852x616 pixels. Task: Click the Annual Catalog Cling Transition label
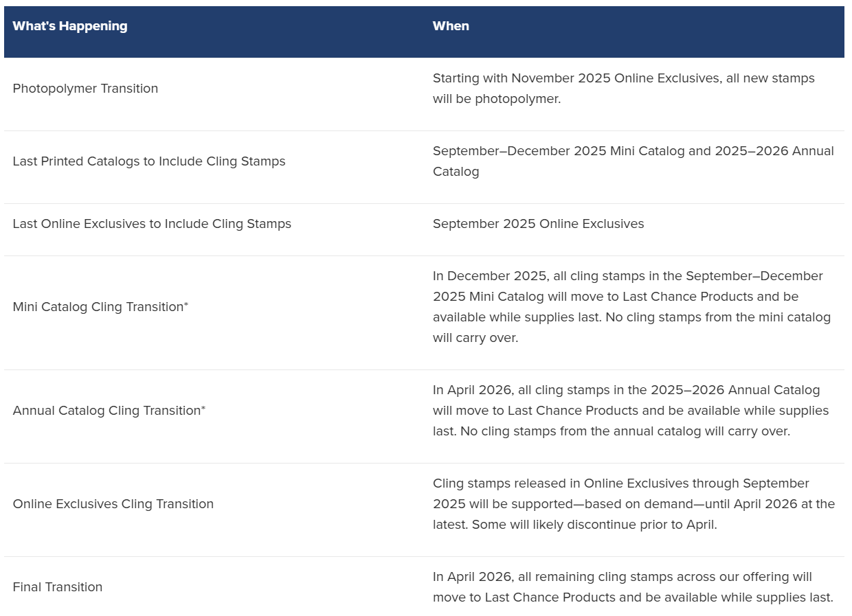(x=106, y=411)
